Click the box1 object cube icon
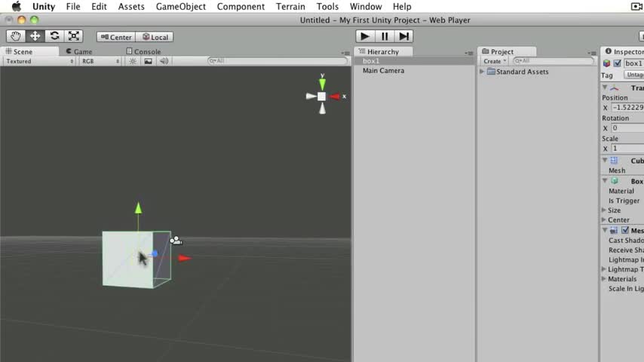Screen dimensions: 644x362 (606, 63)
